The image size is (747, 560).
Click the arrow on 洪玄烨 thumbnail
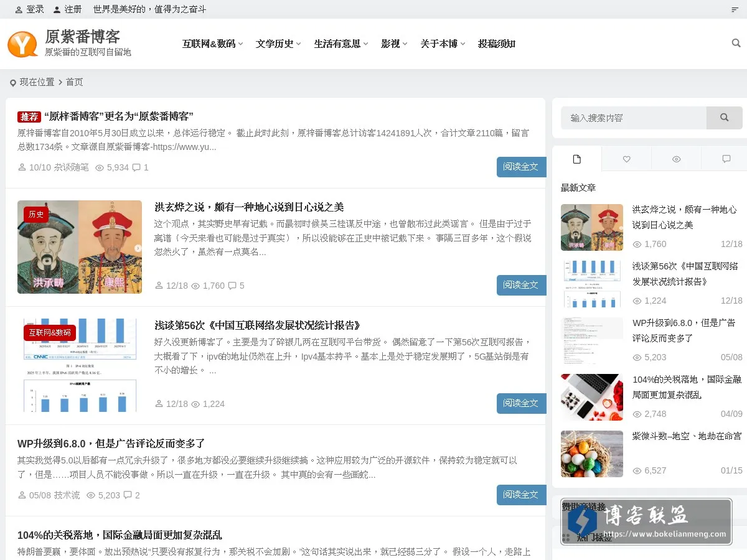coord(138,248)
